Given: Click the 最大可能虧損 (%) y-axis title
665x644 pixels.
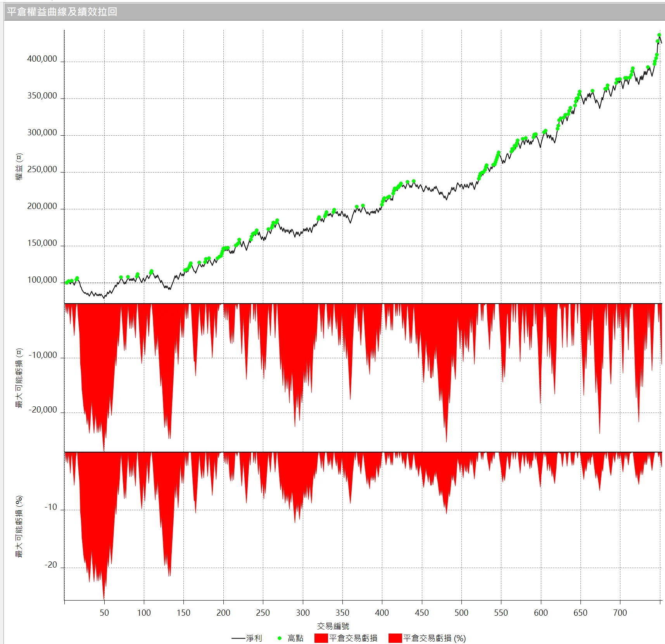Looking at the screenshot, I should point(19,527).
